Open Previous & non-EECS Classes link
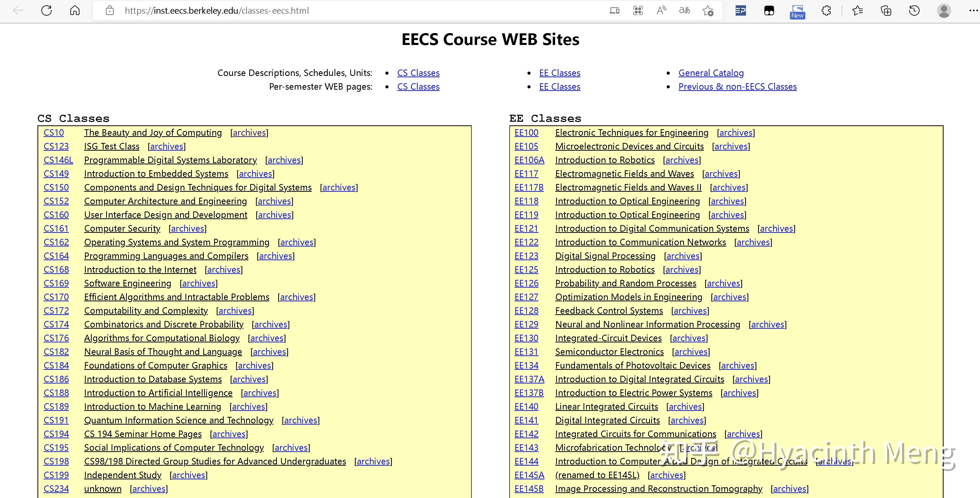Image resolution: width=980 pixels, height=498 pixels. [737, 86]
